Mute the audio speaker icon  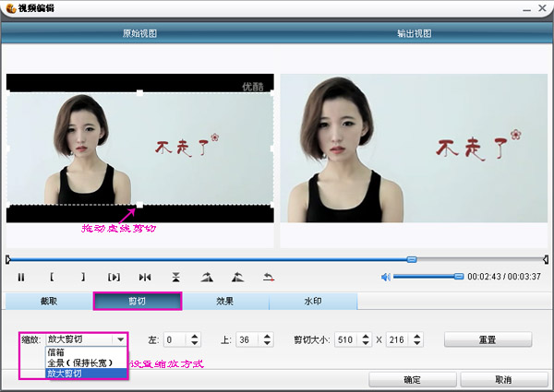385,278
